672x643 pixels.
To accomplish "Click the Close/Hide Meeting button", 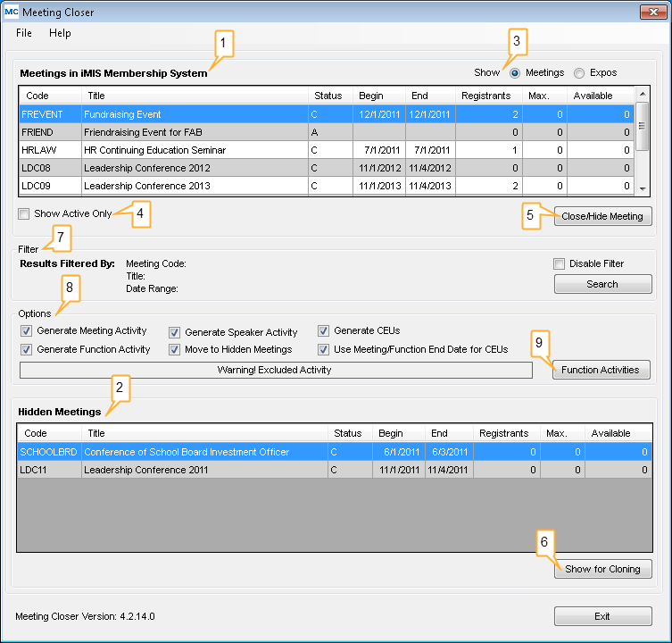I will click(602, 216).
